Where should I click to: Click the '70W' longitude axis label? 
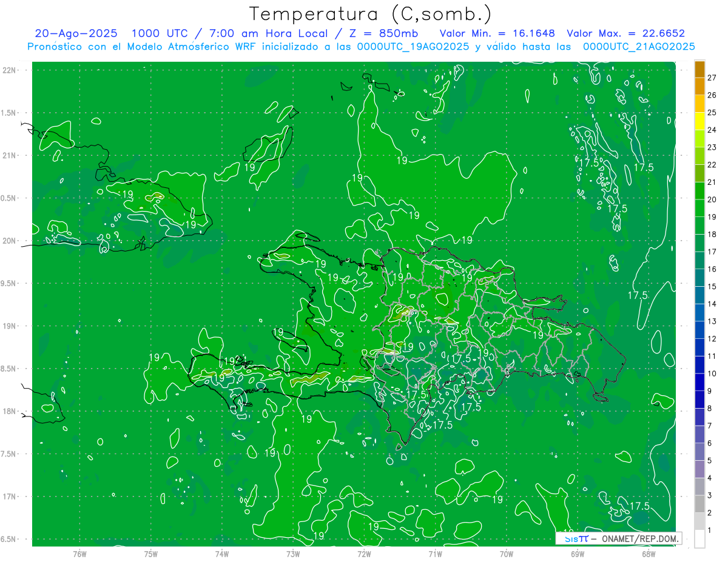click(x=507, y=554)
